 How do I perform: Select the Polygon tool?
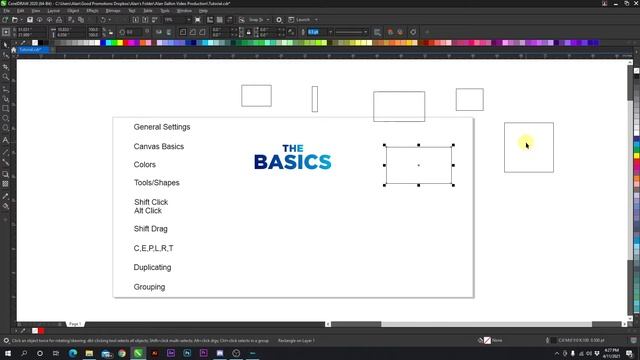point(5,128)
